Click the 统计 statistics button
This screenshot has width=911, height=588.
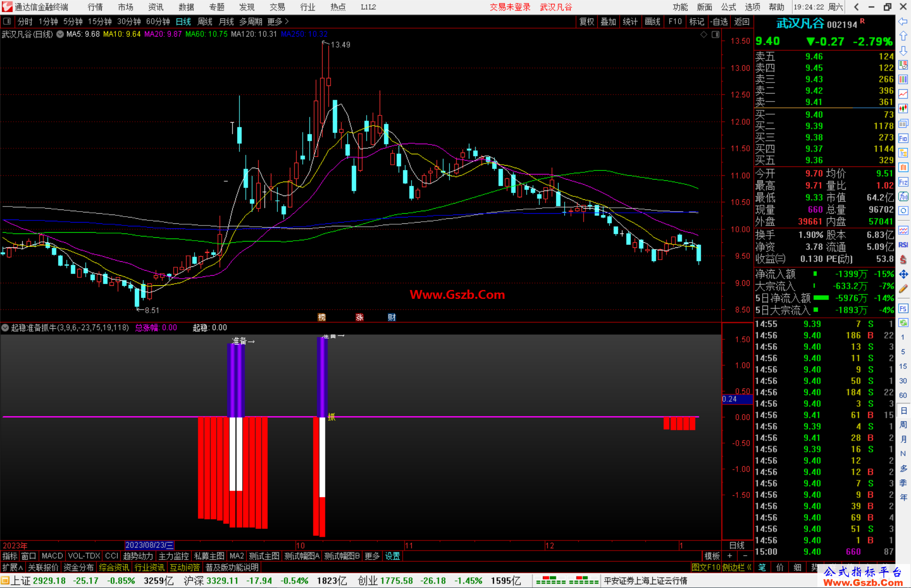pyautogui.click(x=630, y=21)
